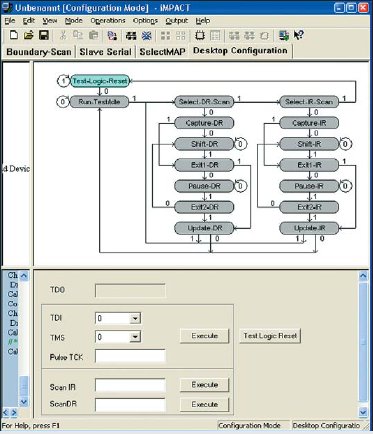This screenshot has width=373, height=434.
Task: Open the Mode menu
Action: pyautogui.click(x=74, y=21)
